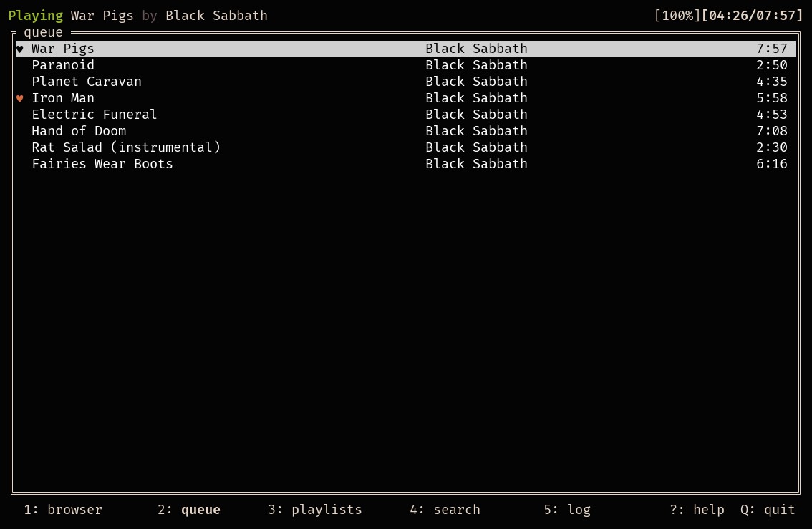Click the 100% volume indicator
The height and width of the screenshot is (529, 812).
click(x=677, y=16)
